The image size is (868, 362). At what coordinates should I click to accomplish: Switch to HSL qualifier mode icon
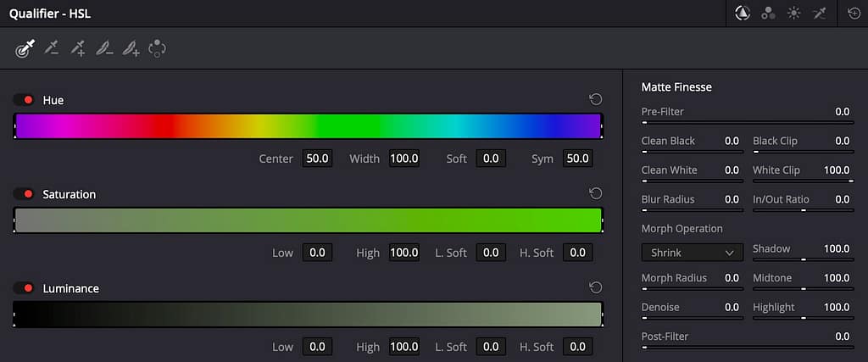click(742, 14)
